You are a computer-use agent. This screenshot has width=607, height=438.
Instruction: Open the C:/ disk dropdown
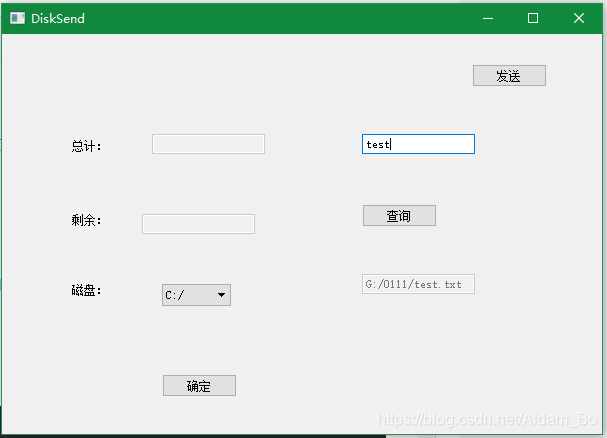click(196, 295)
